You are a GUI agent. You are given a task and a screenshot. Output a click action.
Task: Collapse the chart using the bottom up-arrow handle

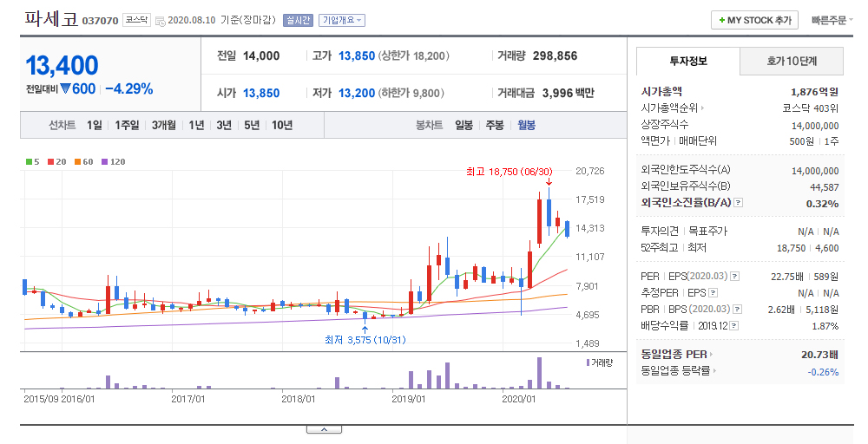click(x=324, y=429)
